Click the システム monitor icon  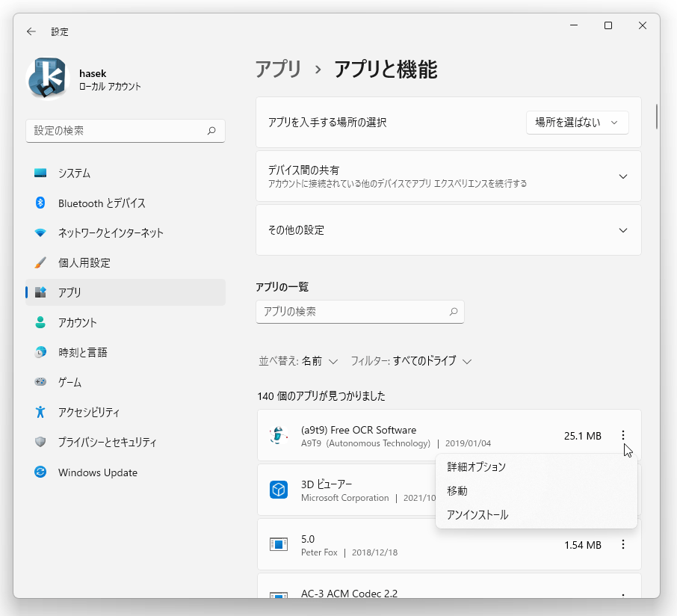pos(40,173)
